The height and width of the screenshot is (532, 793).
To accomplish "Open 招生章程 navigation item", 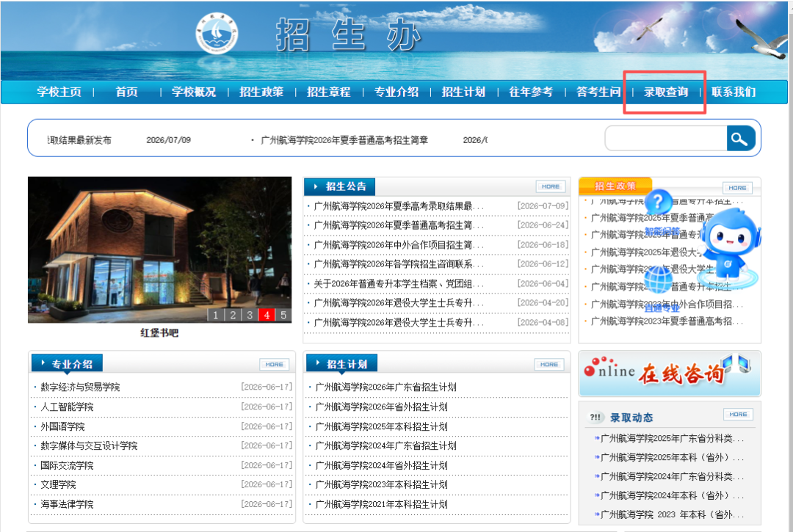I will click(329, 92).
